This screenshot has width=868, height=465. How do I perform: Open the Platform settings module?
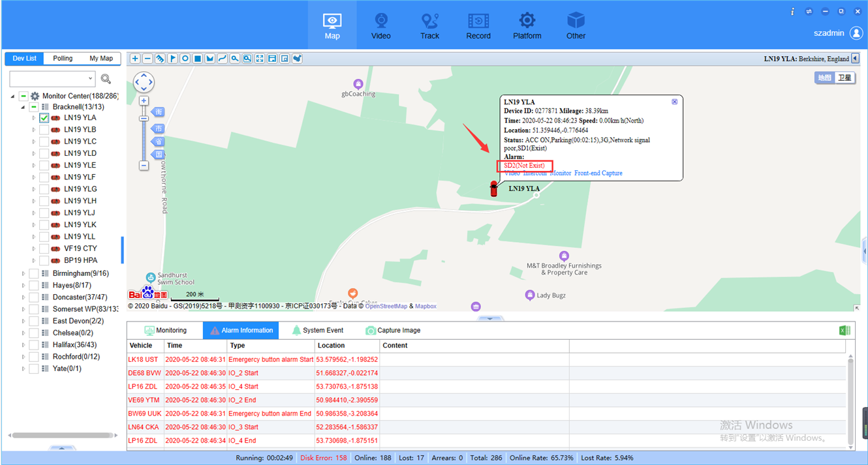(x=527, y=26)
